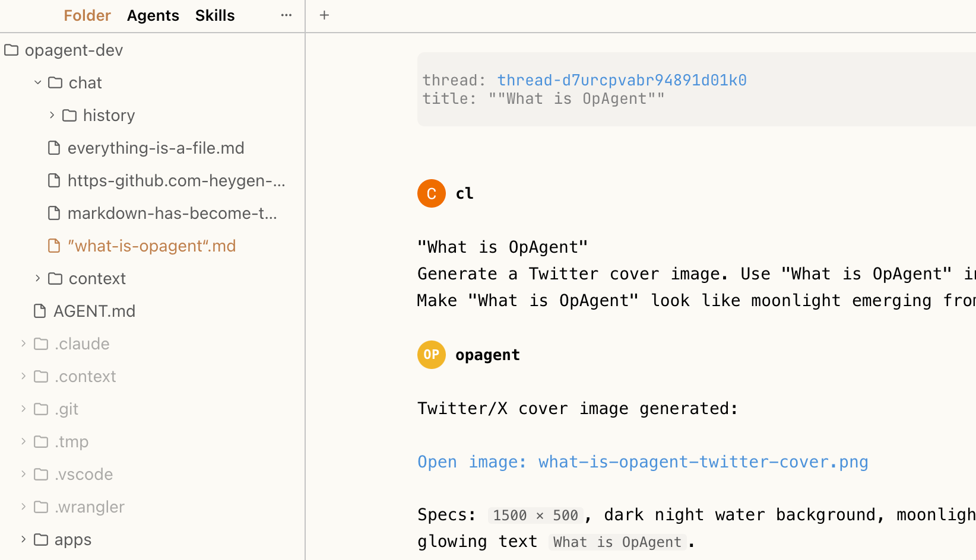Click the apps folder icon
This screenshot has height=560, width=976.
pyautogui.click(x=41, y=539)
